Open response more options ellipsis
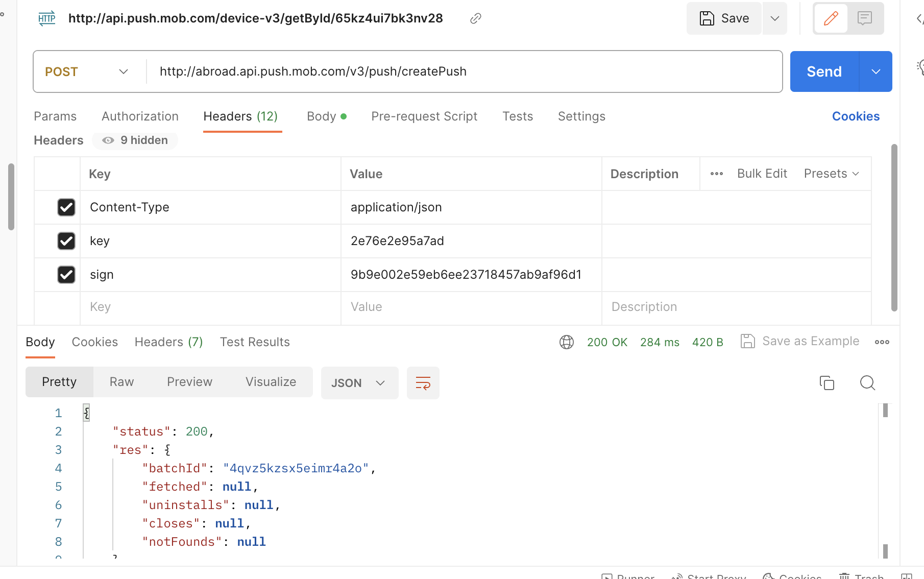The width and height of the screenshot is (924, 579). (x=882, y=342)
